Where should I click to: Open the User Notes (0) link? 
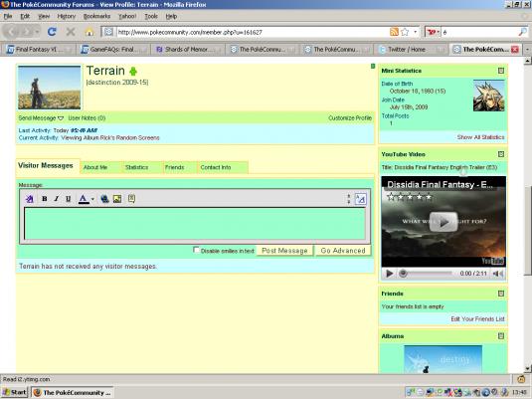point(87,118)
